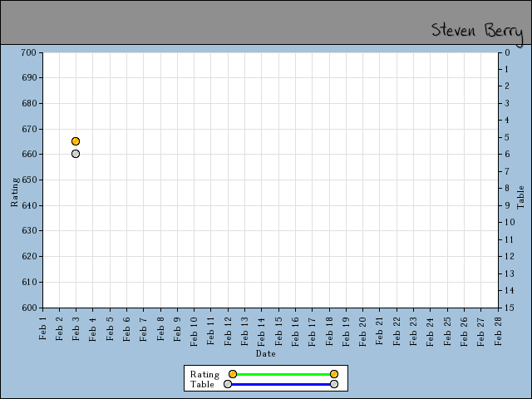This screenshot has height=399, width=532.
Task: Click the left orange marker in the legend
Action: click(x=233, y=374)
